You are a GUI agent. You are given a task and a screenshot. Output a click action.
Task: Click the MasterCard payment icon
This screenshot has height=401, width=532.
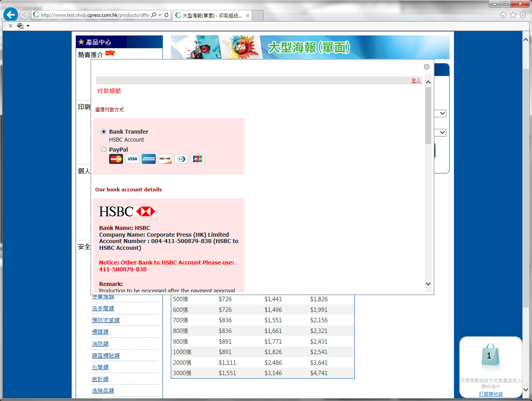[x=116, y=159]
